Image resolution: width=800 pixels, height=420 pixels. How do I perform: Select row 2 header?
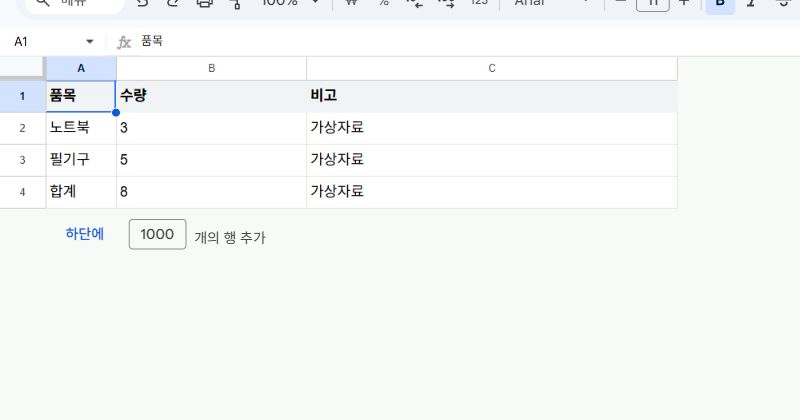pos(22,128)
